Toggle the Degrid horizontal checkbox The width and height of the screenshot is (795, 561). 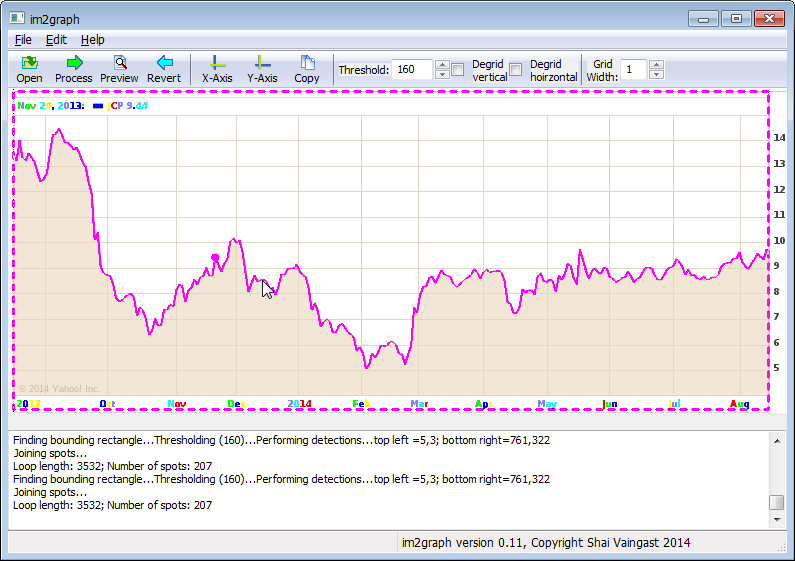[516, 70]
